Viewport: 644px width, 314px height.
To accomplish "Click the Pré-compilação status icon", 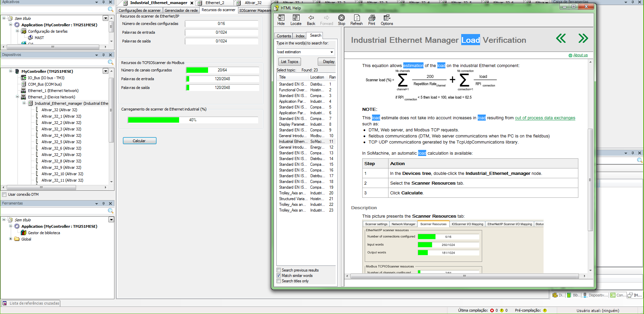I will coord(545,311).
